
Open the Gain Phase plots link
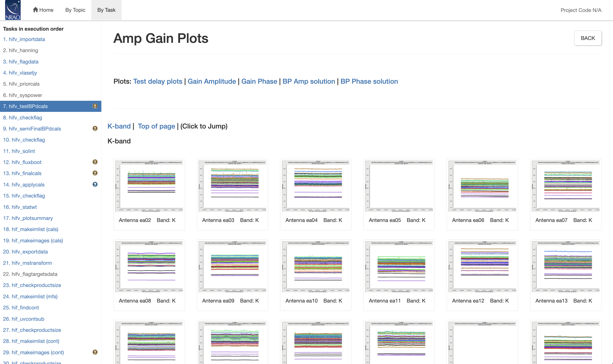[x=259, y=81]
